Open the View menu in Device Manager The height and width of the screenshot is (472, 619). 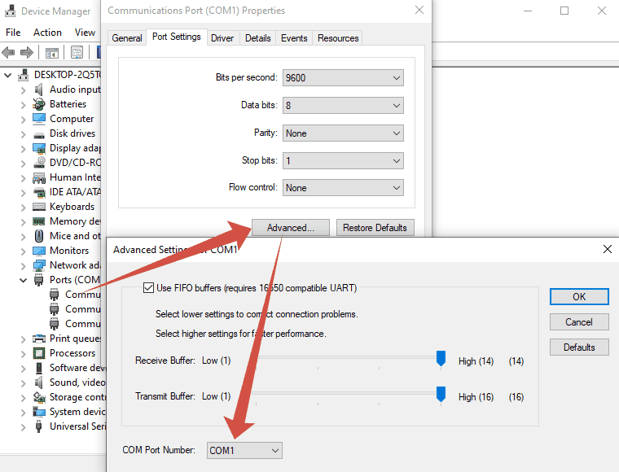point(85,32)
